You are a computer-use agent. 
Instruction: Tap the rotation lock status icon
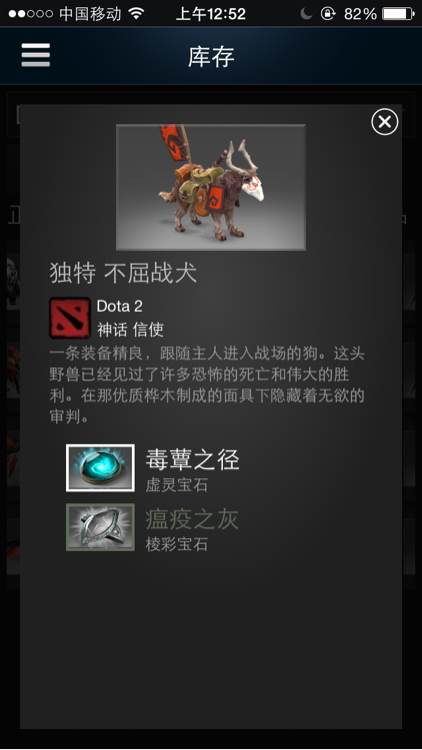[x=328, y=14]
